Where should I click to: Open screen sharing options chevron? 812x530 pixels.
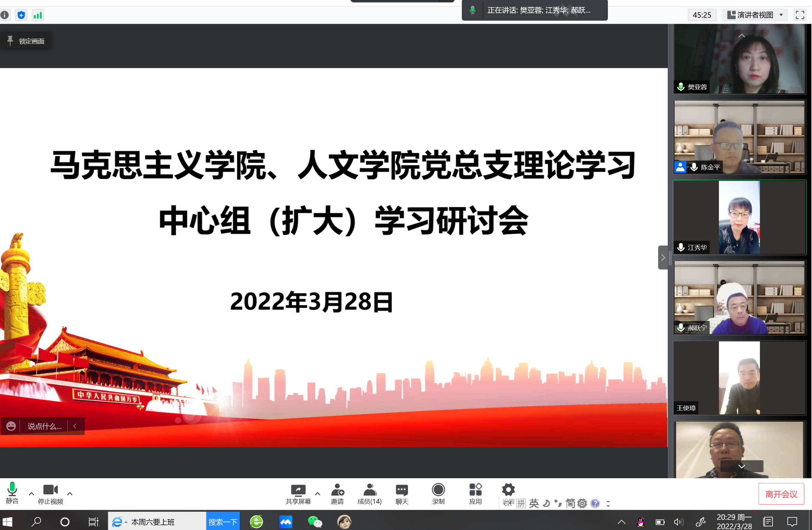[318, 494]
